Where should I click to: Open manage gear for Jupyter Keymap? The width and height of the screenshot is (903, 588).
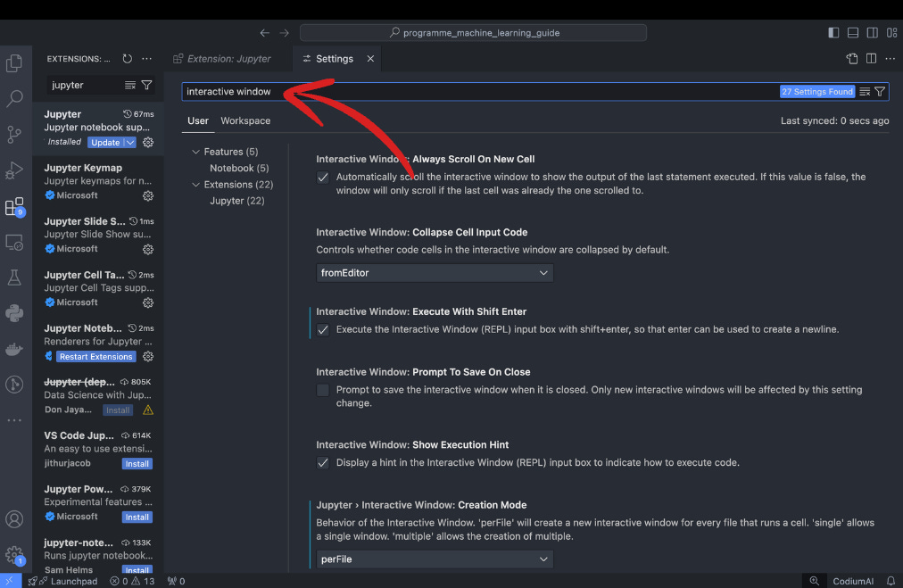coord(148,195)
